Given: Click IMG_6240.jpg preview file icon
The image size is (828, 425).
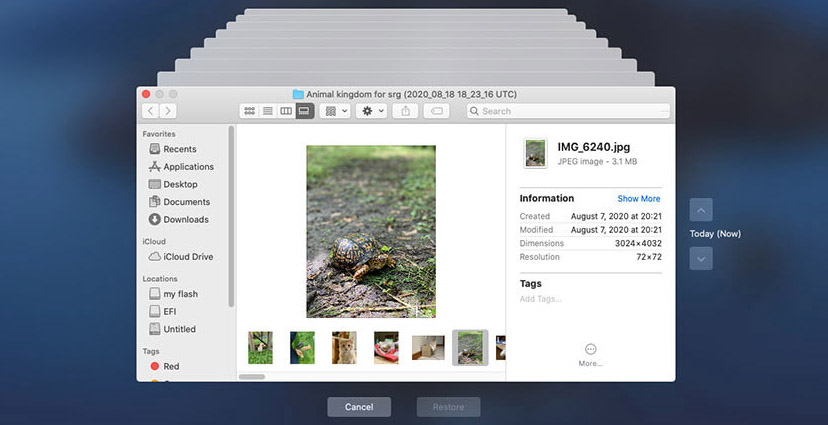Looking at the screenshot, I should point(535,154).
